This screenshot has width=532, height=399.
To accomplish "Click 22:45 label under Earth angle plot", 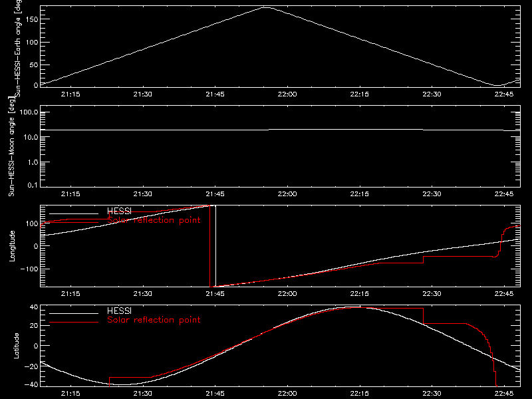I will 504,94.
